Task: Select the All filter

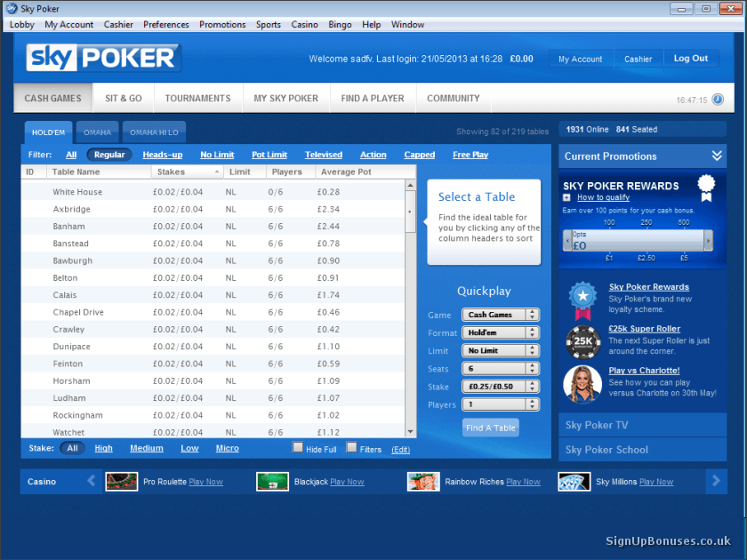Action: [71, 155]
